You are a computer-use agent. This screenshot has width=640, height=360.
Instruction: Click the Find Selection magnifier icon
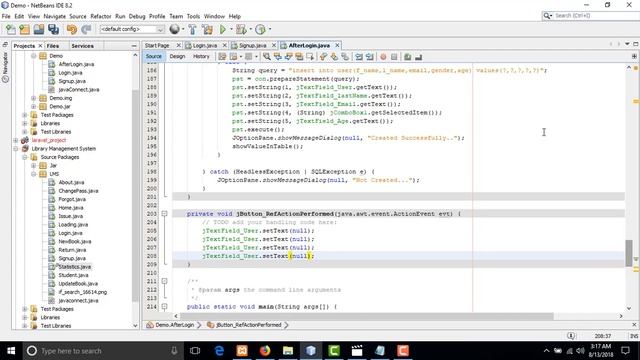pyautogui.click(x=267, y=57)
